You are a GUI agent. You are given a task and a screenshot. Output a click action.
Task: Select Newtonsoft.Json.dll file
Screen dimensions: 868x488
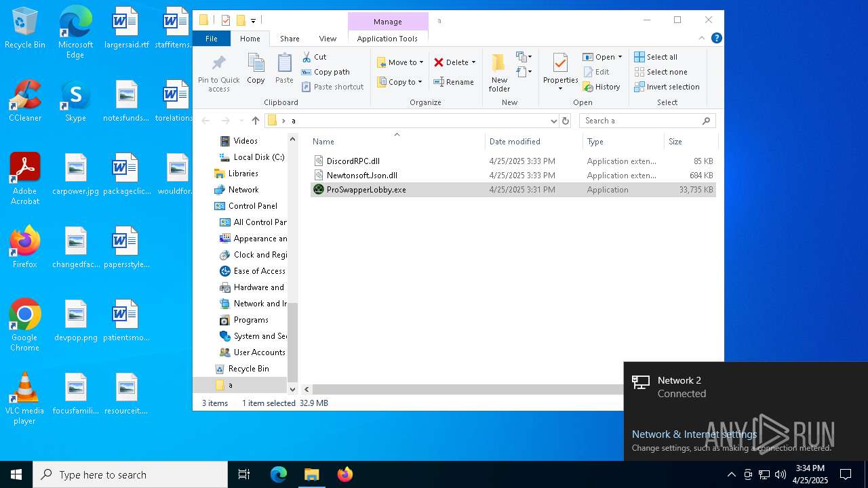tap(513, 176)
